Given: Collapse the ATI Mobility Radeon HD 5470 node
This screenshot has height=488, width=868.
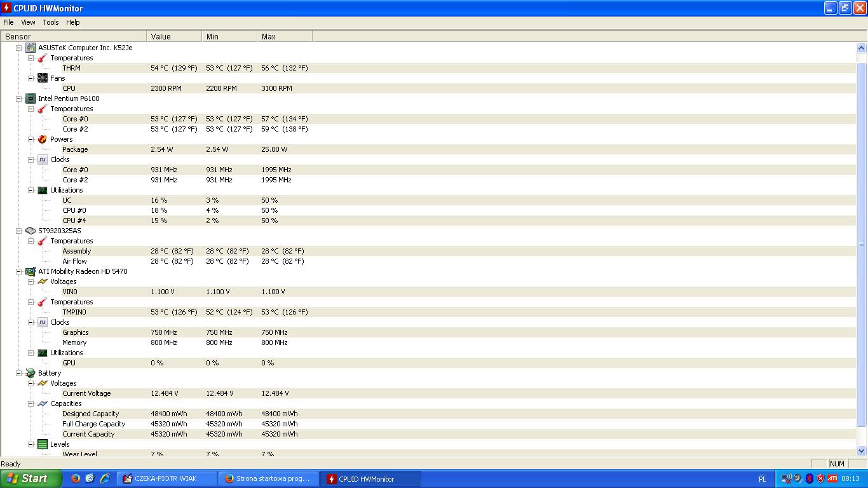Looking at the screenshot, I should [x=19, y=271].
